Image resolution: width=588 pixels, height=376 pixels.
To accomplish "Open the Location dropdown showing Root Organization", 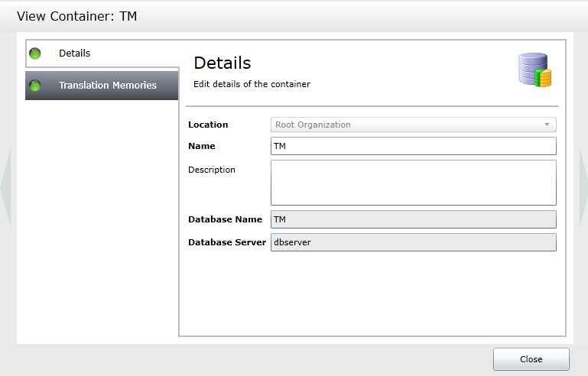I will click(413, 125).
